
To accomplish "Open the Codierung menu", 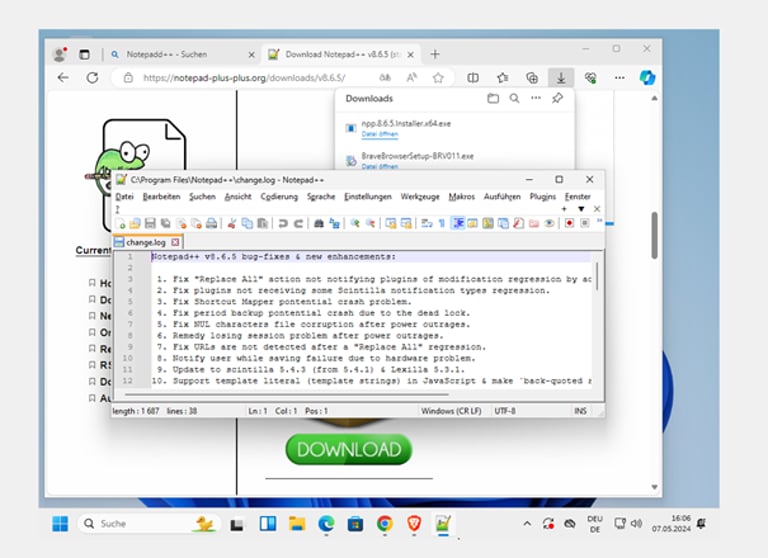I will point(279,196).
